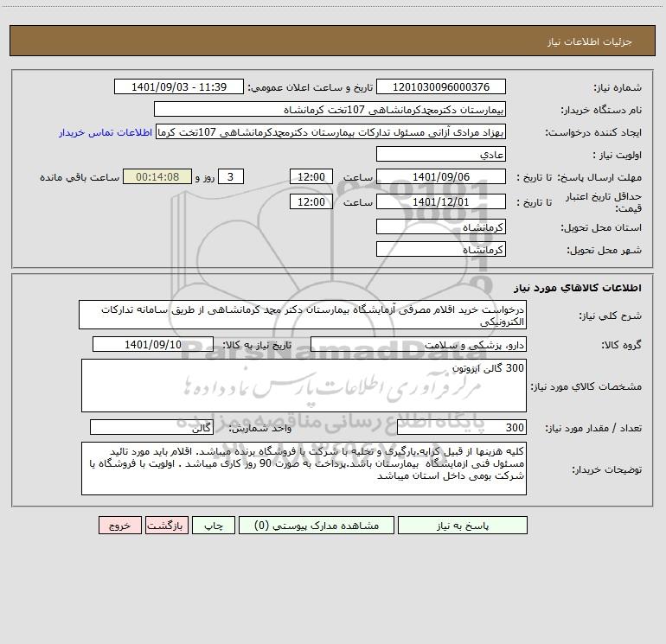Click the need date field 1401/09/10
The width and height of the screenshot is (666, 644).
(x=153, y=344)
